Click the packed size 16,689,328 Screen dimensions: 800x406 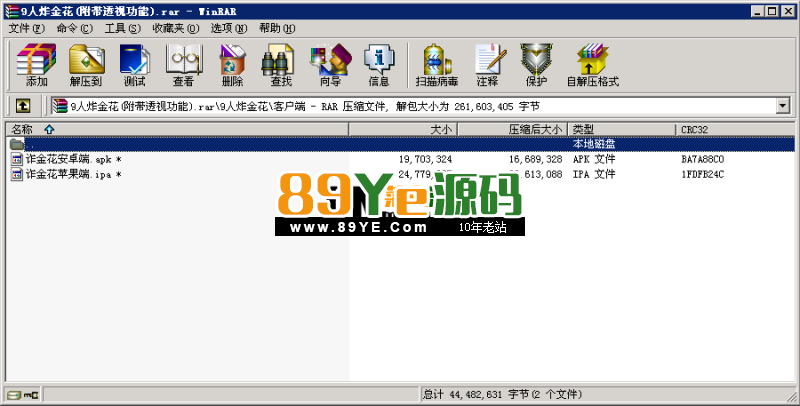click(535, 159)
